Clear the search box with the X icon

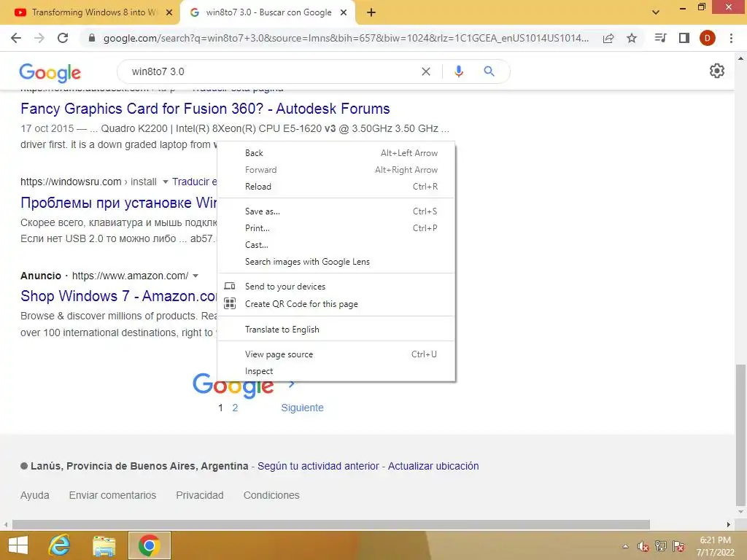coord(426,71)
